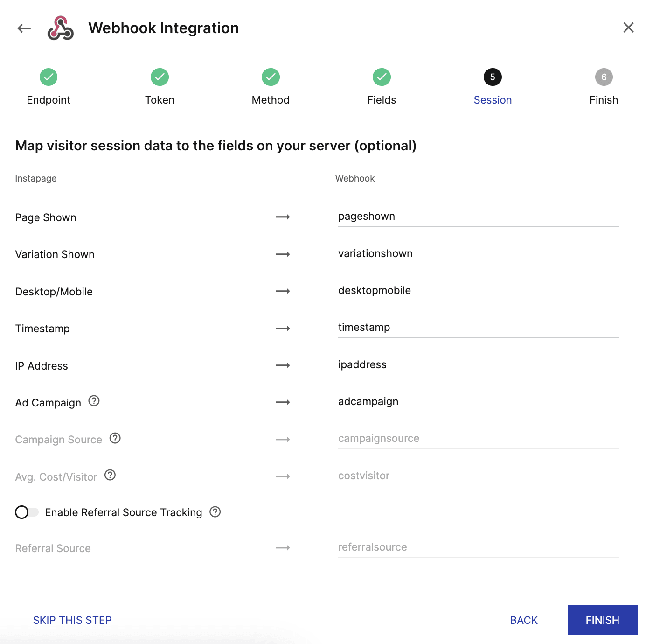Open the Referral Source Tracking help icon
Screen dimensions: 653x644
coord(215,512)
